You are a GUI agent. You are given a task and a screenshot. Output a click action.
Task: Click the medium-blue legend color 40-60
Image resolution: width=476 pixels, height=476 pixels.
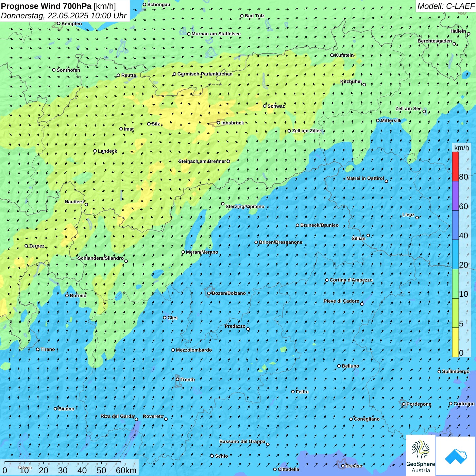[x=455, y=225]
